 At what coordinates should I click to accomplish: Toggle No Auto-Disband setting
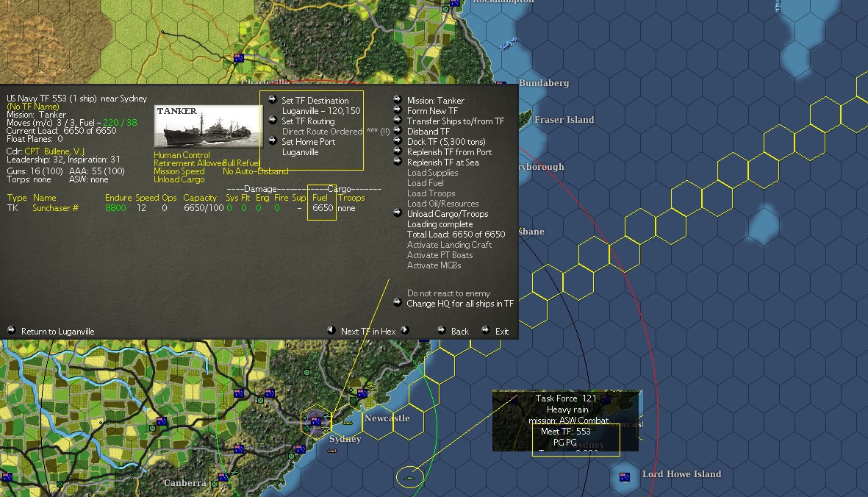pos(255,171)
